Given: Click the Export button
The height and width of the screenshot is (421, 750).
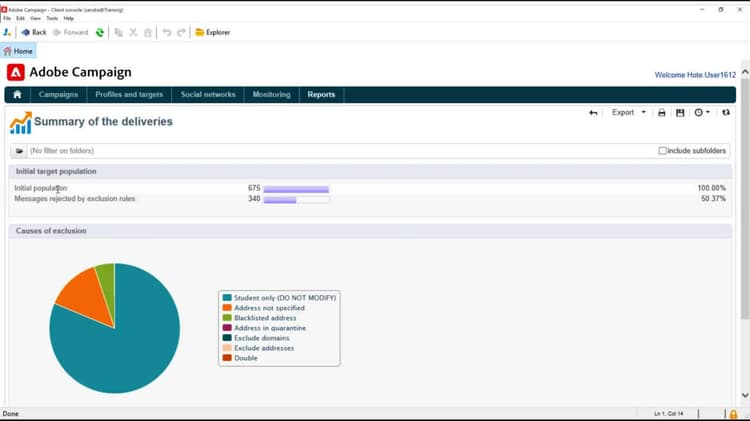Looking at the screenshot, I should (623, 112).
